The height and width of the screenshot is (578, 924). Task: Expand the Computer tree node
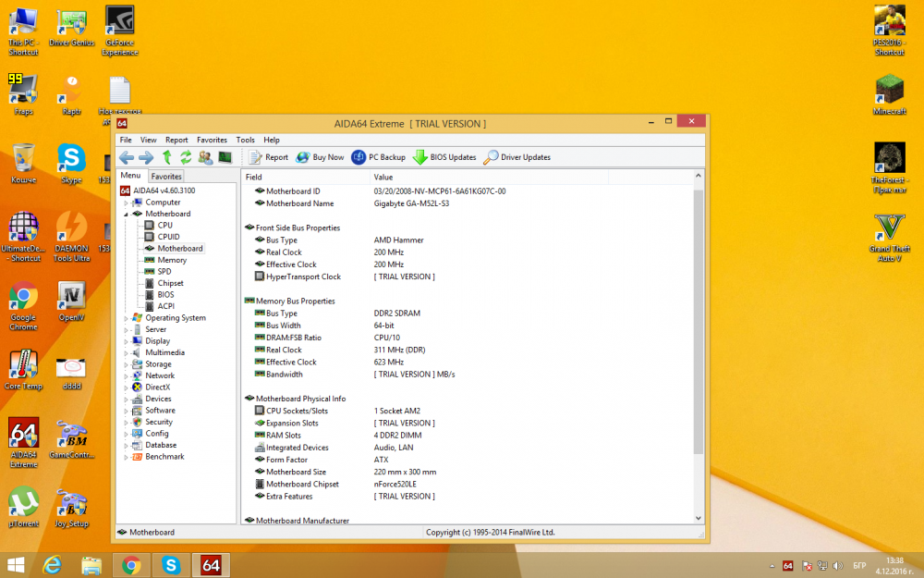point(126,203)
